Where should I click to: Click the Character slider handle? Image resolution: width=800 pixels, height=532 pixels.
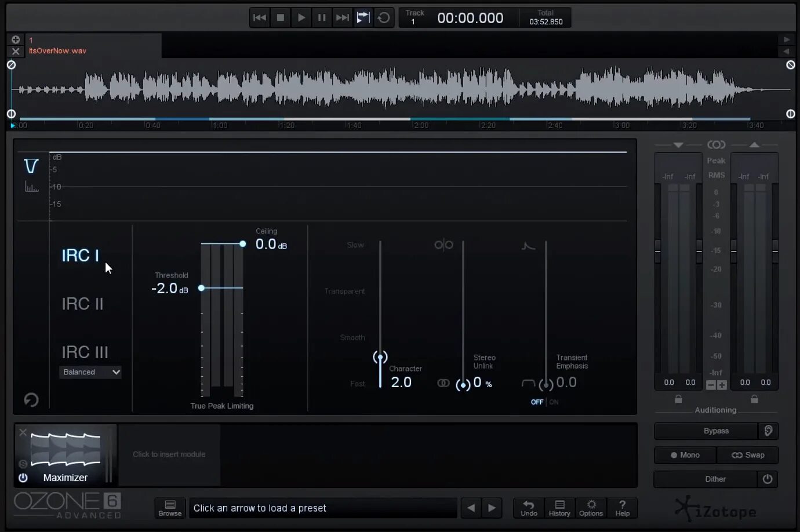click(x=380, y=357)
